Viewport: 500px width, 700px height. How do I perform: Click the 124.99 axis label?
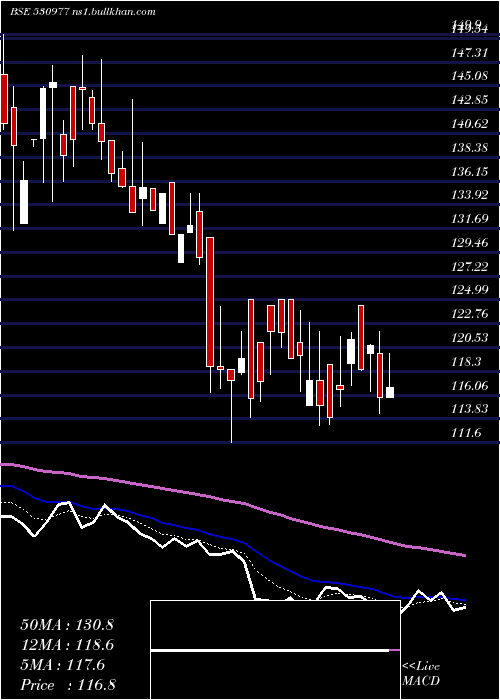click(469, 291)
